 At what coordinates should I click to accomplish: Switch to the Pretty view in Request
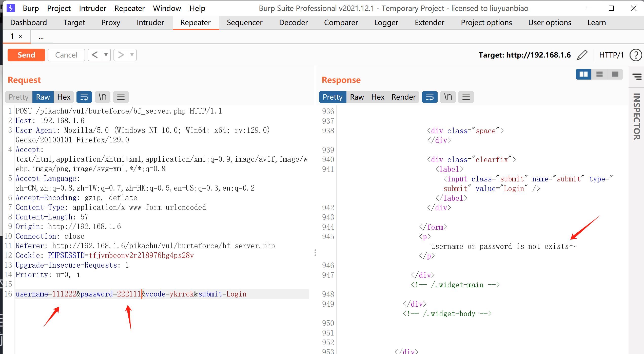click(x=19, y=97)
